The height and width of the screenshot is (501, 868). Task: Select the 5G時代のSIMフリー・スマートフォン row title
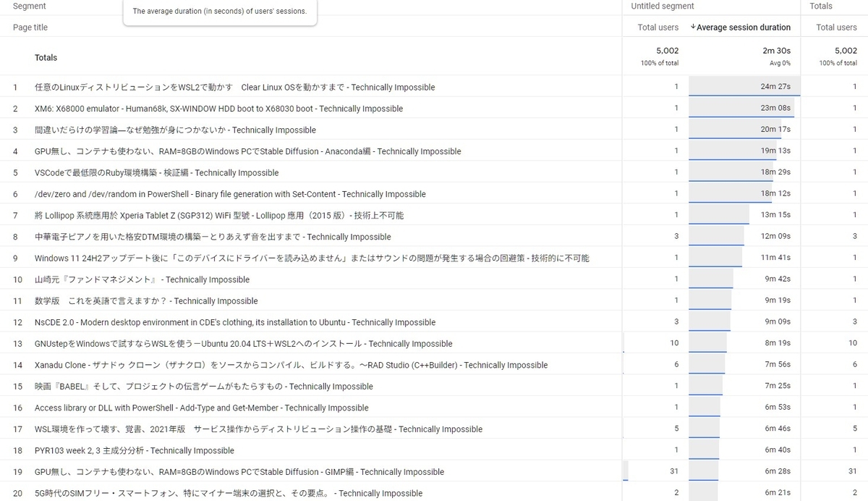[x=229, y=493]
